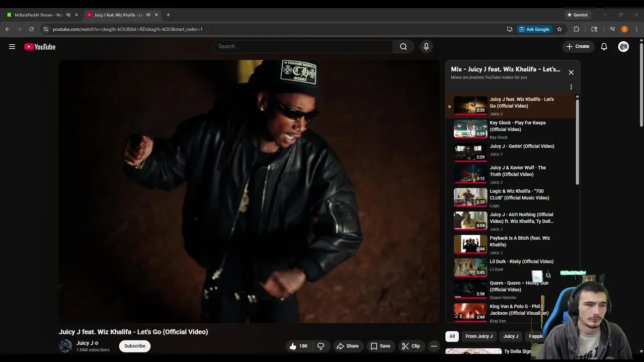Open Chrome profile avatar

(x=624, y=29)
